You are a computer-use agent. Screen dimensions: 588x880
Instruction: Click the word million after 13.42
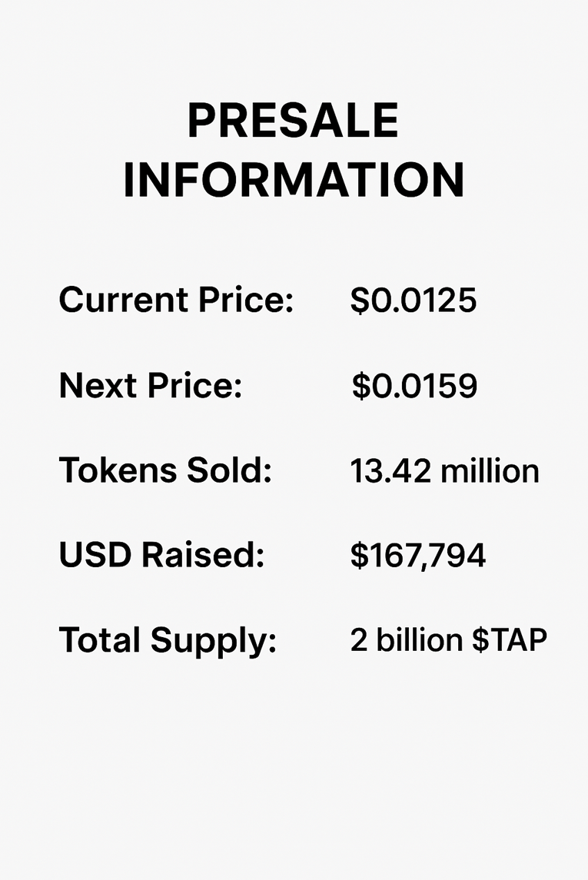(490, 471)
